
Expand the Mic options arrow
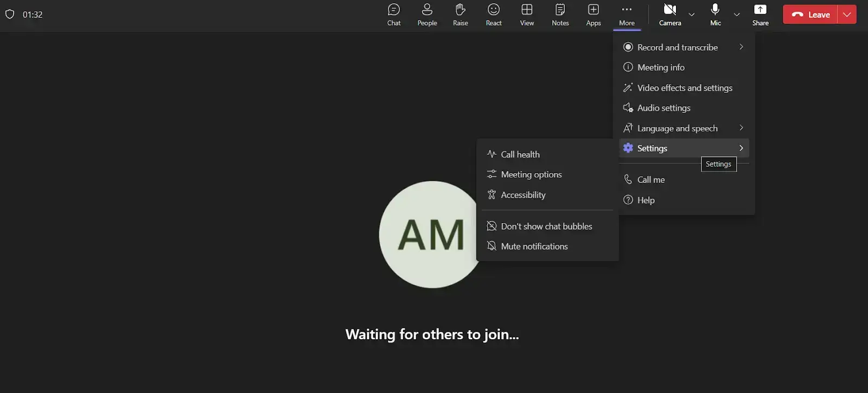pyautogui.click(x=737, y=15)
